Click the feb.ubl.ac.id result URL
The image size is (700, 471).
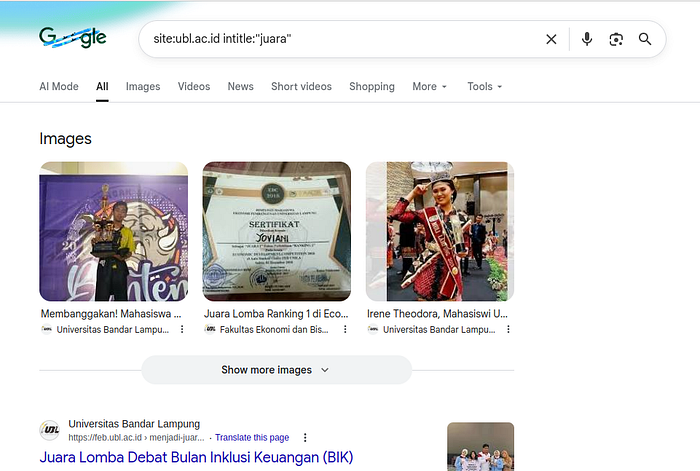(136, 438)
